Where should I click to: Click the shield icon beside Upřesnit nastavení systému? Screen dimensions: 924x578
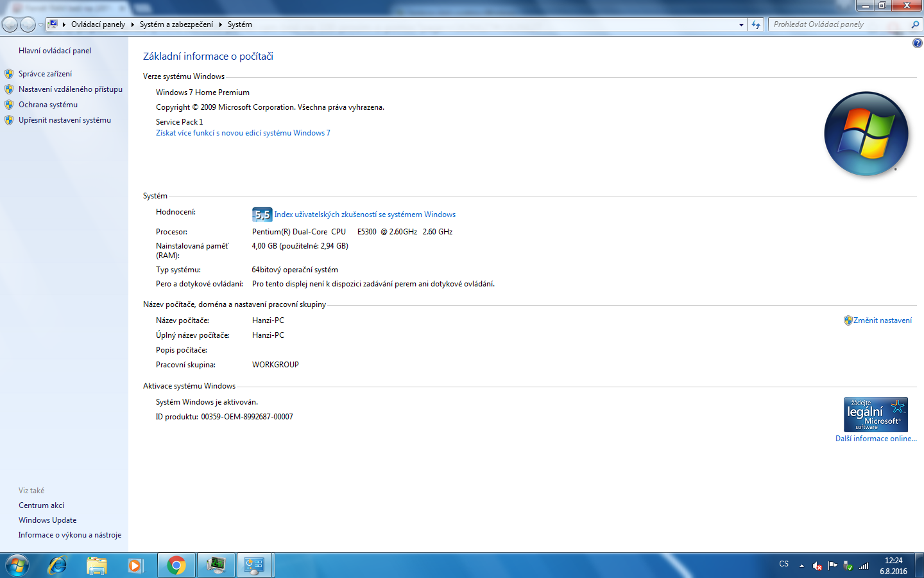9,120
